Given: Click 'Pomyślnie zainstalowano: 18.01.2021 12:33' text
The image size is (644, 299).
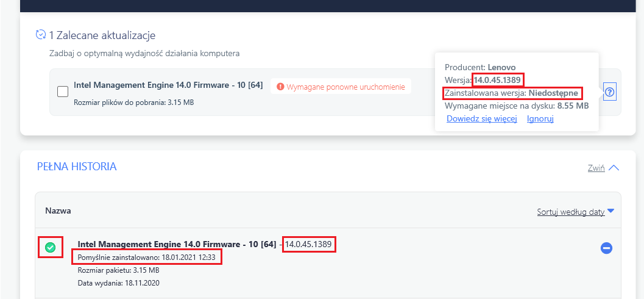Looking at the screenshot, I should click(x=148, y=258).
